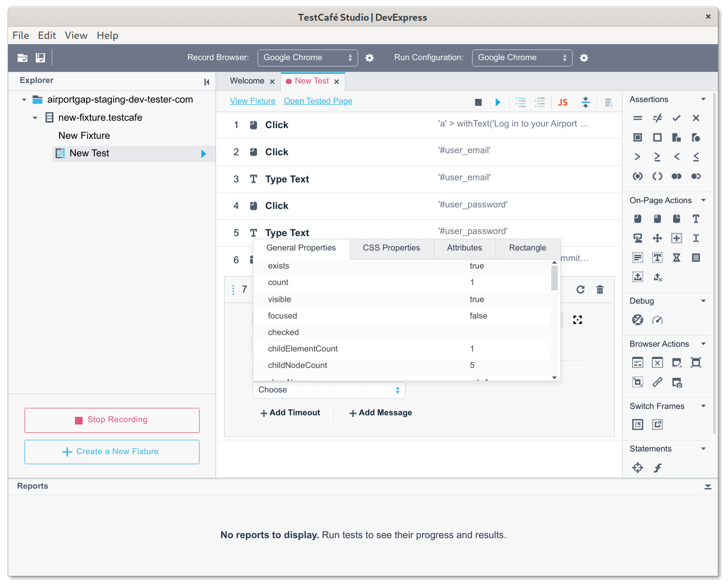Viewport: 728px width, 586px height.
Task: Add the Not OK cross assertion
Action: click(696, 118)
